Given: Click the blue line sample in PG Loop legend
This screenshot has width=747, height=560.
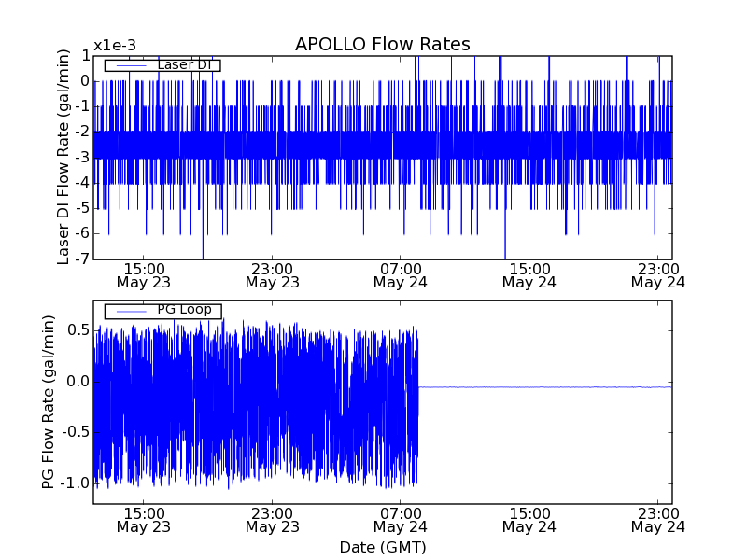Looking at the screenshot, I should [x=130, y=311].
